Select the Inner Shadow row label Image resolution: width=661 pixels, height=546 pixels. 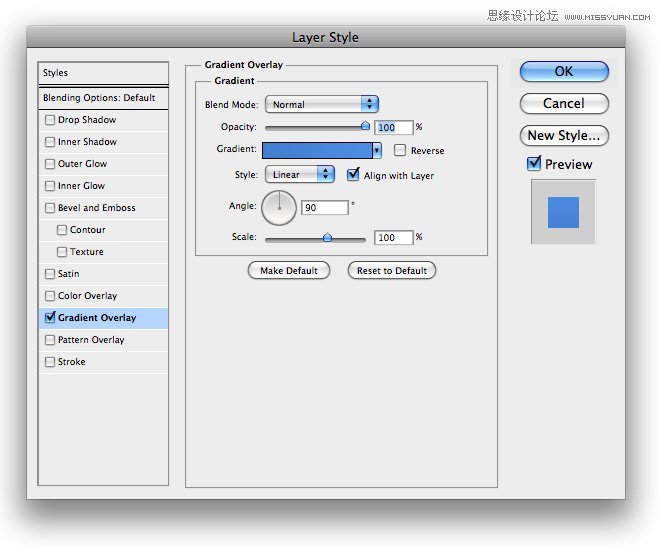tap(87, 142)
